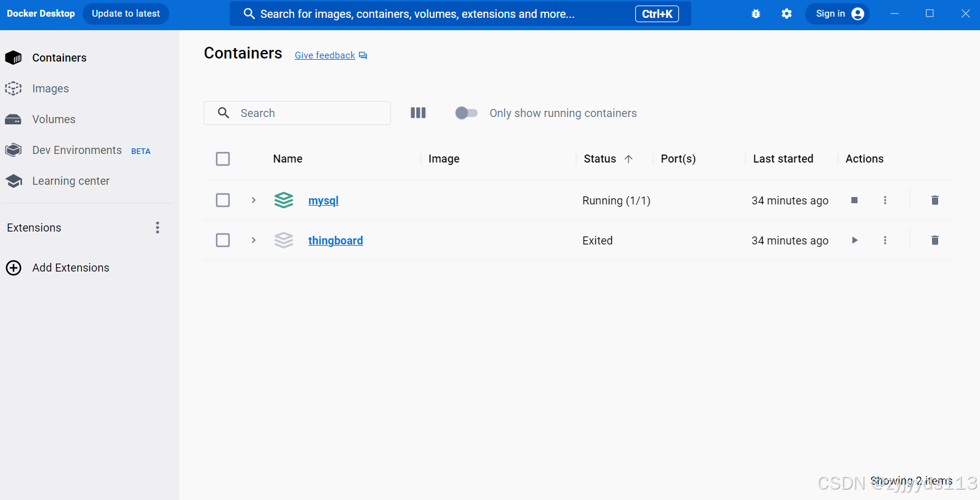This screenshot has height=500, width=980.
Task: Sort by Name column header
Action: click(287, 159)
